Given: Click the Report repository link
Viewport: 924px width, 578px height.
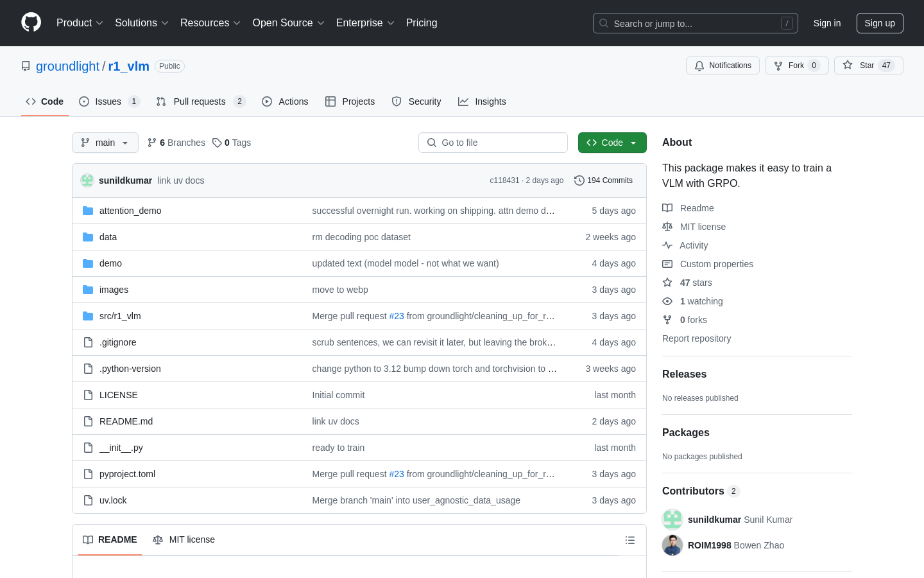Looking at the screenshot, I should [696, 338].
